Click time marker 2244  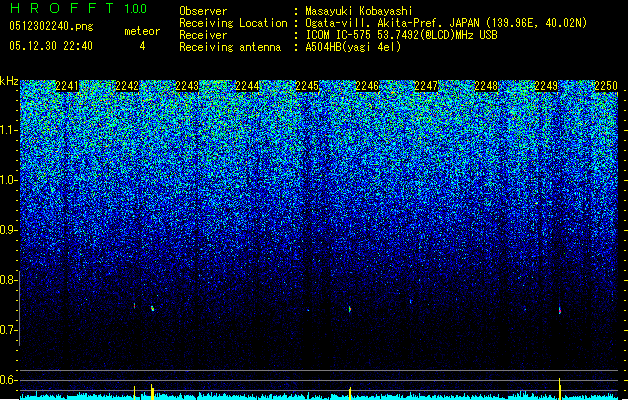click(x=247, y=86)
